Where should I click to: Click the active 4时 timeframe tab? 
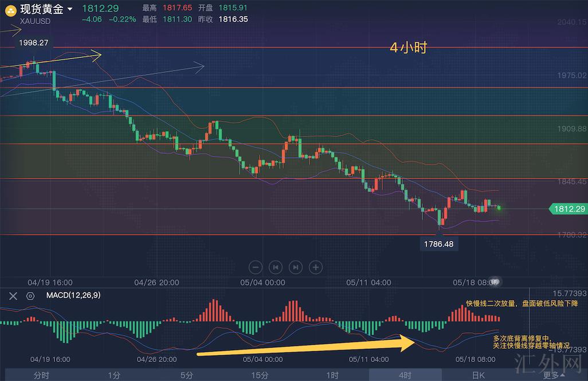(405, 375)
